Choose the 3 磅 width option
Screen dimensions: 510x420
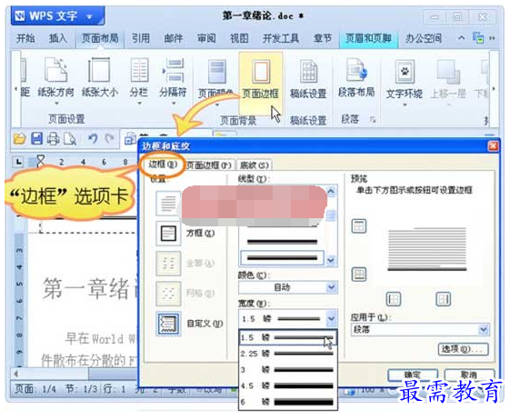tap(287, 370)
